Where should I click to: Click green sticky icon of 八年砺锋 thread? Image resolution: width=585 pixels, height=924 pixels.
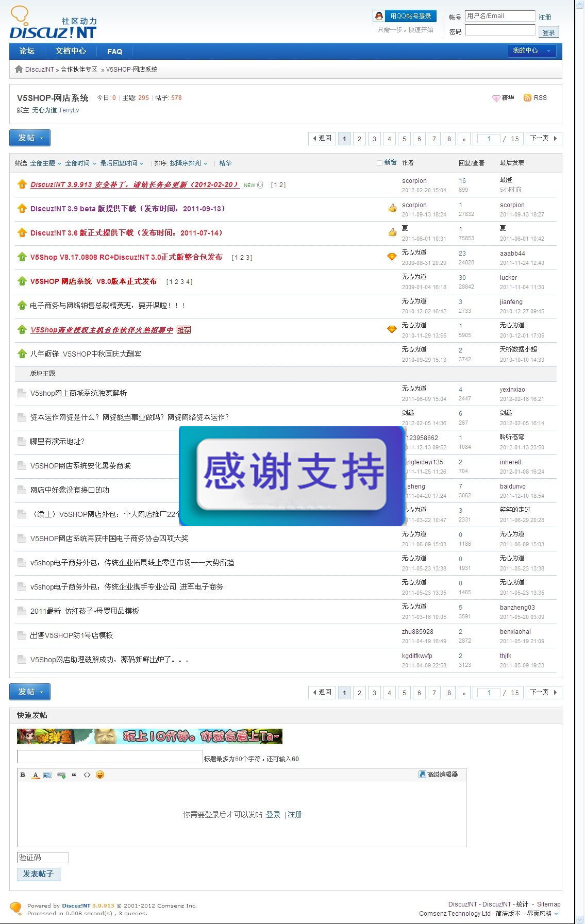coord(22,354)
